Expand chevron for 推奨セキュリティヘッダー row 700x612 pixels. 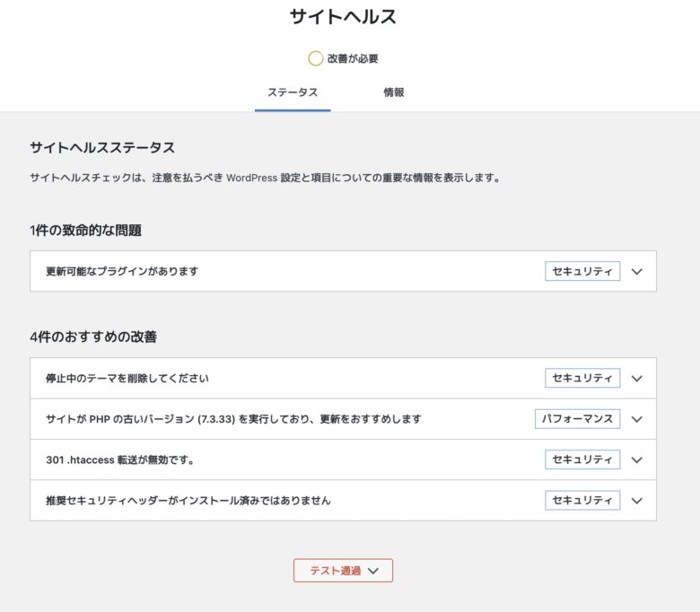637,501
